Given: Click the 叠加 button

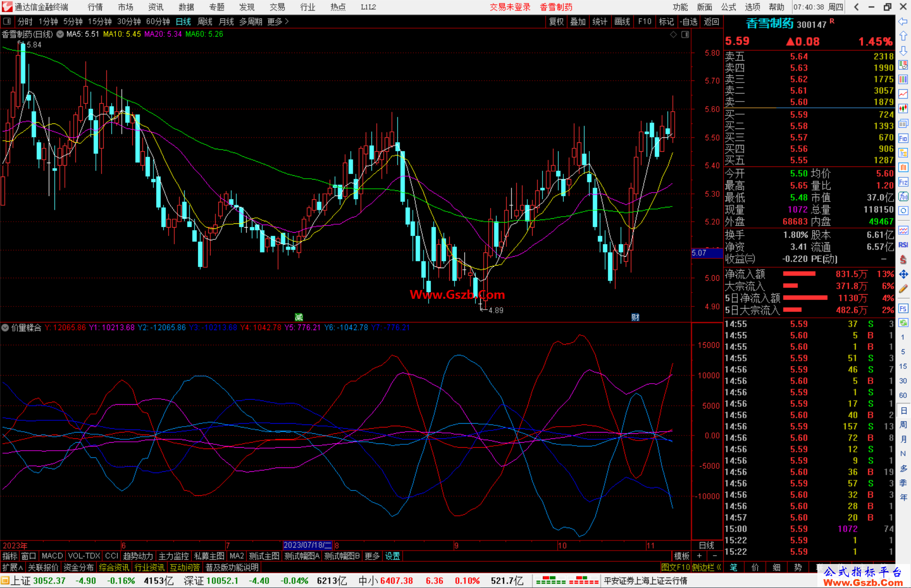Looking at the screenshot, I should [578, 21].
